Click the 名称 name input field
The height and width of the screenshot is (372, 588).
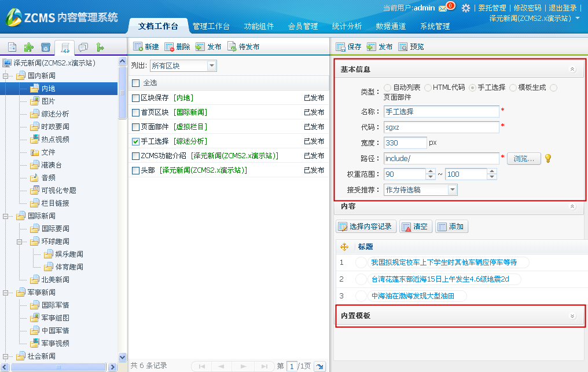point(441,111)
